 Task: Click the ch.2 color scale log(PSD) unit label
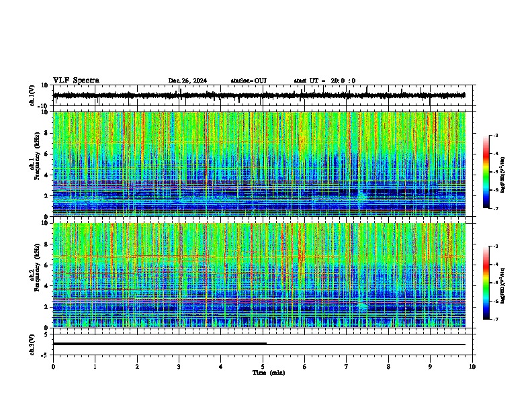click(503, 286)
